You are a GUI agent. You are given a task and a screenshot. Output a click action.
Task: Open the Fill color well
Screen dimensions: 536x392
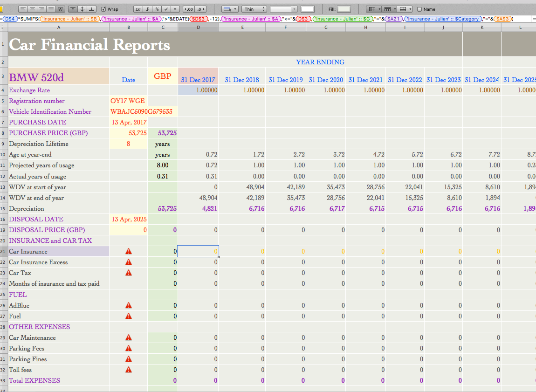coord(344,9)
